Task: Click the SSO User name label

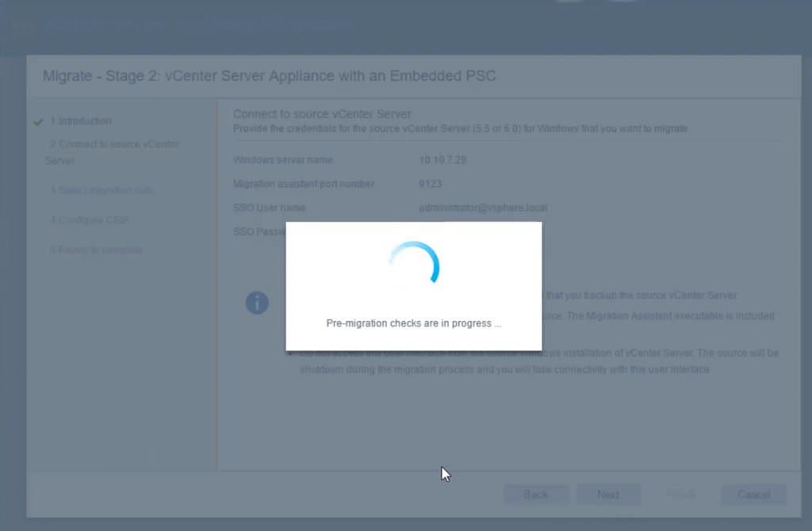Action: point(270,208)
